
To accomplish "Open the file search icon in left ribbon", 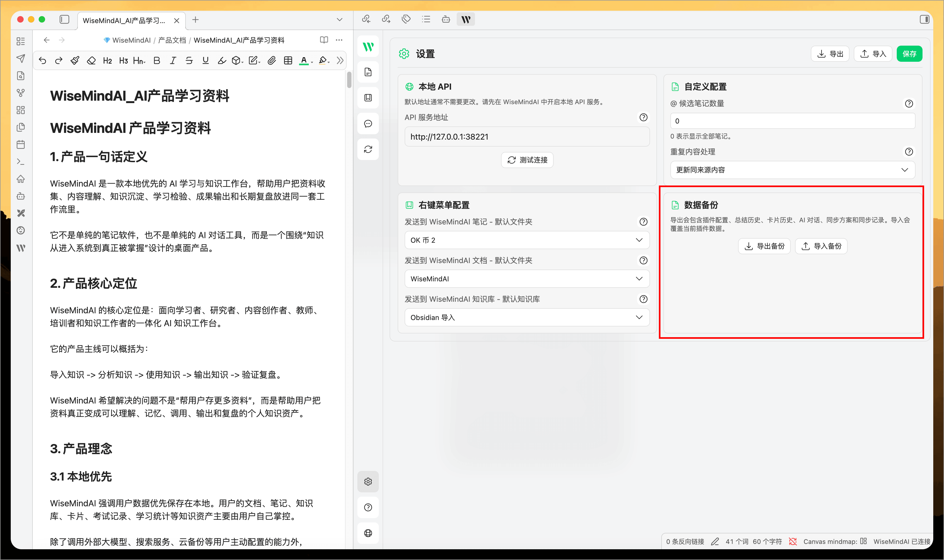I will coord(21,76).
